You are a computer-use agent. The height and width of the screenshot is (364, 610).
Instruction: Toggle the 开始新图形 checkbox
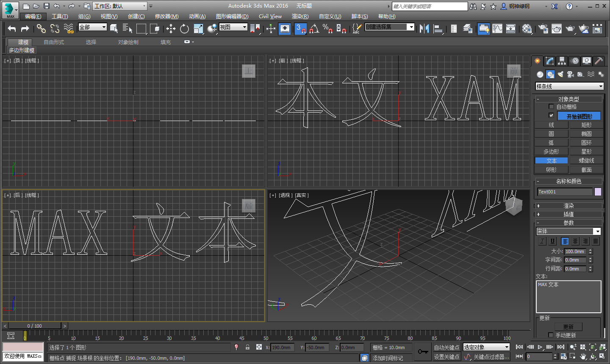tap(551, 115)
